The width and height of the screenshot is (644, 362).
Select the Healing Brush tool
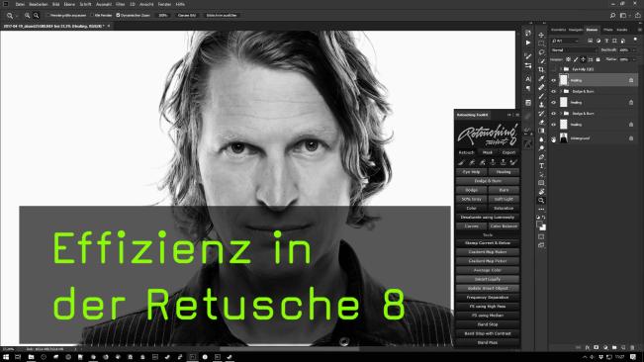[541, 87]
